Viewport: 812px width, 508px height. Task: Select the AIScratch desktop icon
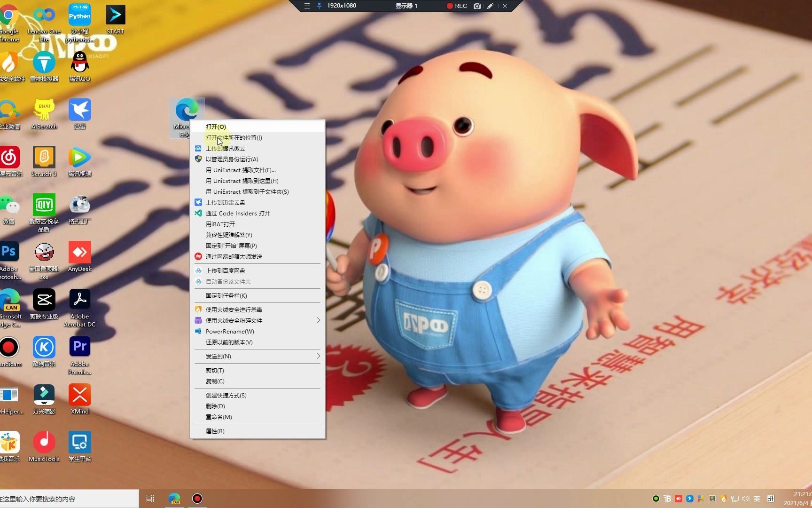pos(44,114)
